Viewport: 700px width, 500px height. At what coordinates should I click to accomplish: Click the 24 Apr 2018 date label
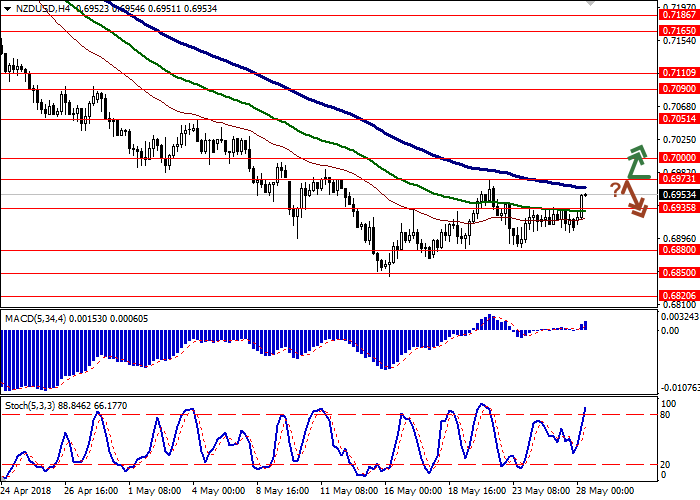point(26,492)
